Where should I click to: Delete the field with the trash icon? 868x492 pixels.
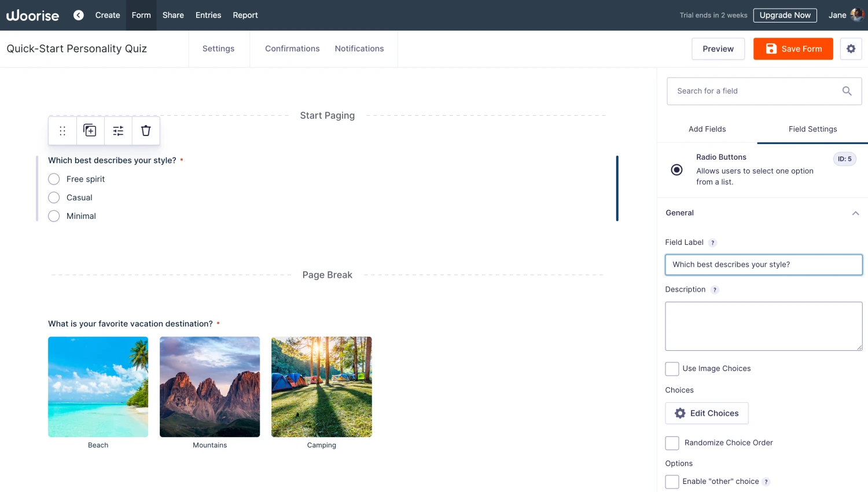[145, 130]
